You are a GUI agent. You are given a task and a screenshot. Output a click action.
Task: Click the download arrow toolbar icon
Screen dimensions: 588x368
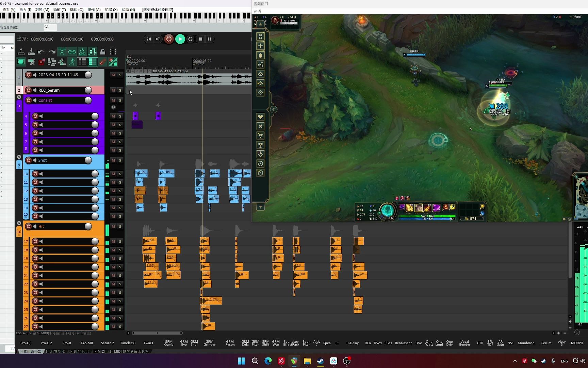pyautogui.click(x=31, y=52)
